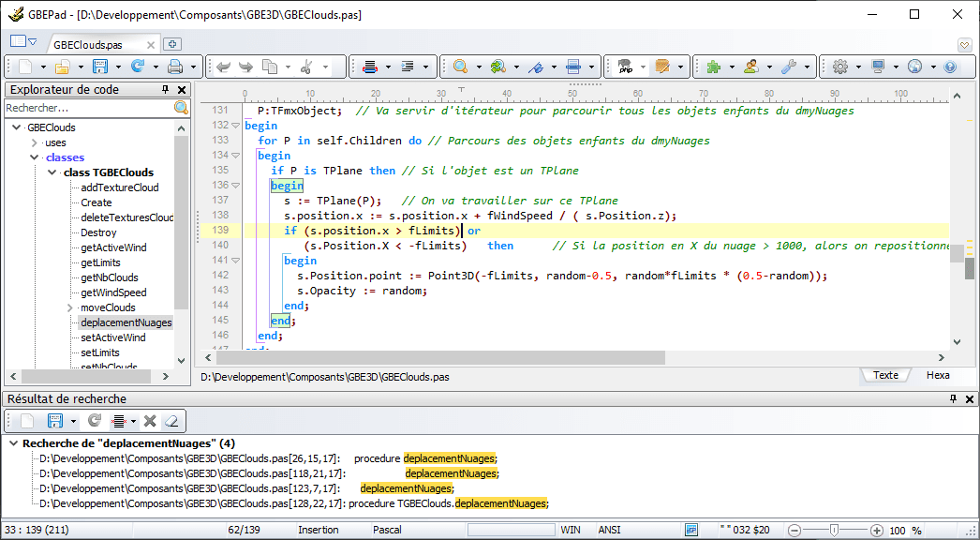Collapse the fold marker at line 136
The height and width of the screenshot is (540, 980).
[235, 186]
